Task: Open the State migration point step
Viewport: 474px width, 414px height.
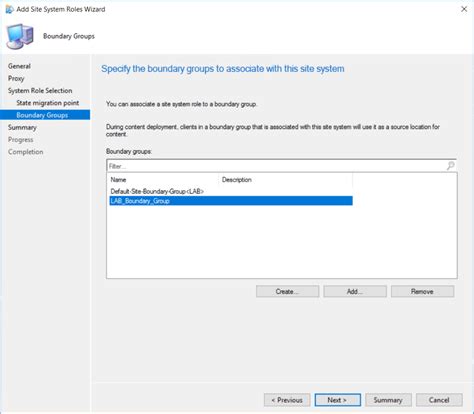Action: click(48, 103)
